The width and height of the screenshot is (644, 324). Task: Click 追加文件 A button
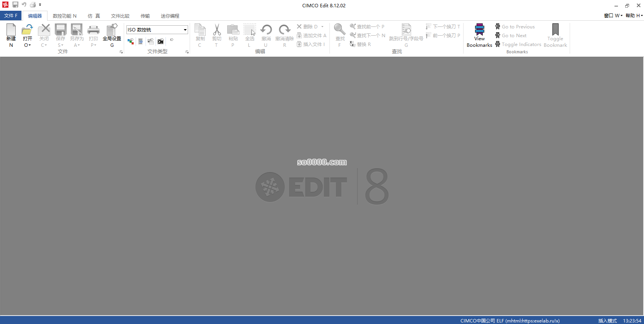(x=311, y=35)
